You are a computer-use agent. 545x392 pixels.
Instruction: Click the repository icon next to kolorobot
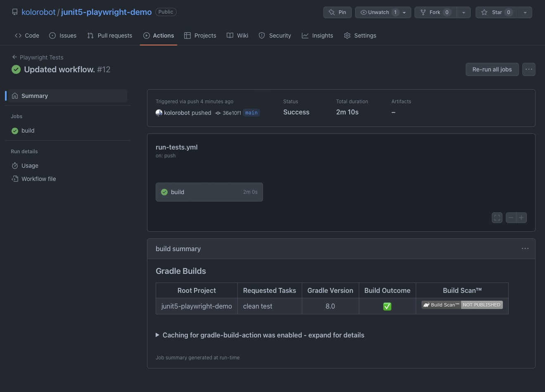15,12
